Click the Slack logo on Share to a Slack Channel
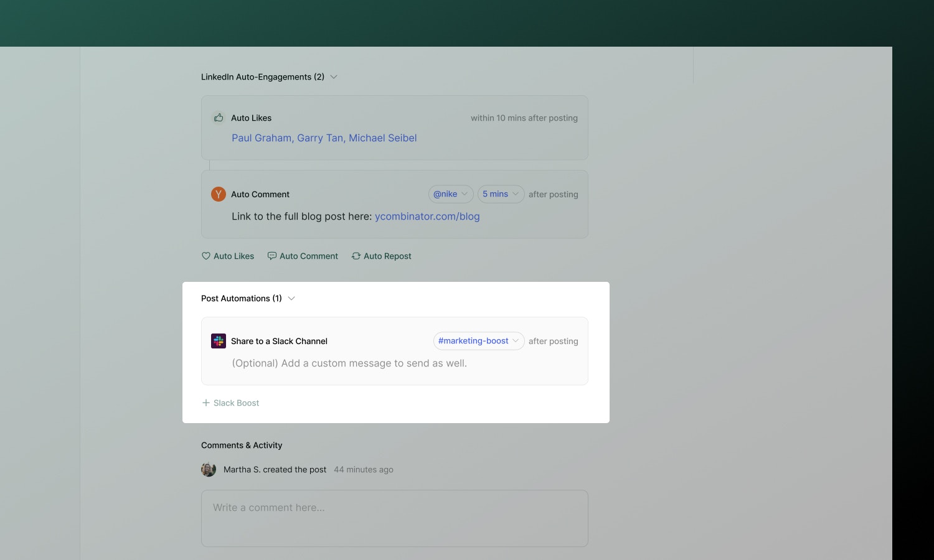The width and height of the screenshot is (934, 560). click(x=218, y=341)
